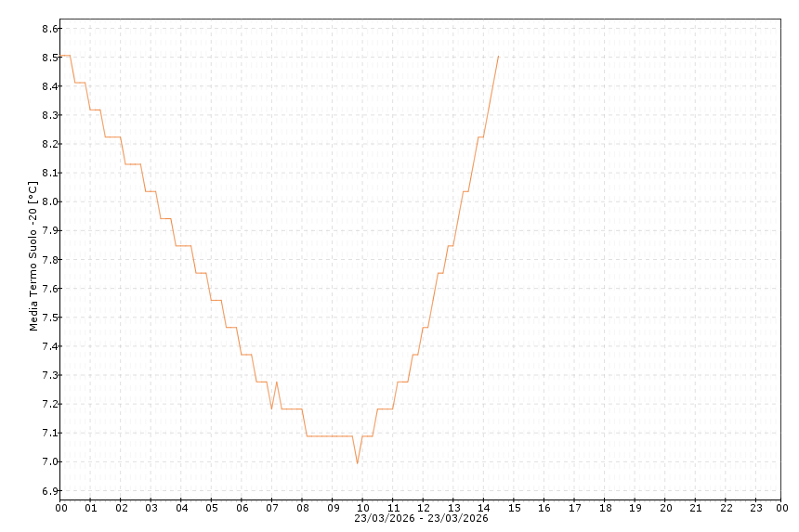Select the date range label 23/03/2026 - 23/03/2026
The height and width of the screenshot is (532, 799).
click(421, 518)
